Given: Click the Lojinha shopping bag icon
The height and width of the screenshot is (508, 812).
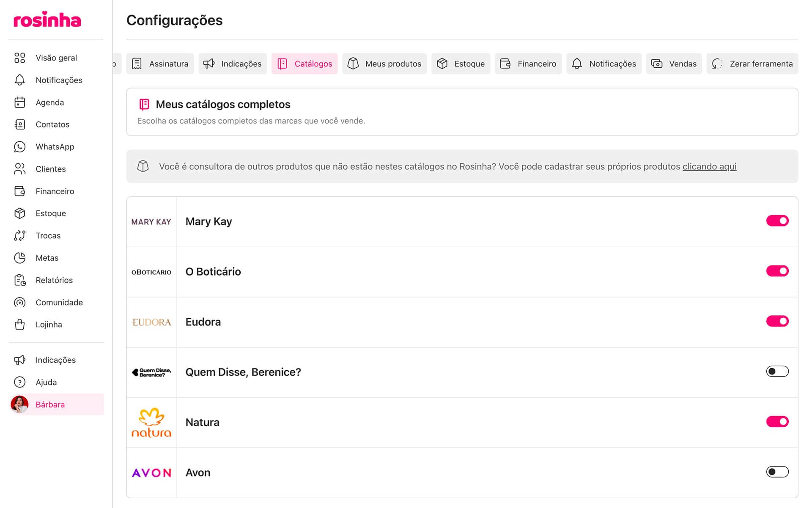Looking at the screenshot, I should pos(19,325).
